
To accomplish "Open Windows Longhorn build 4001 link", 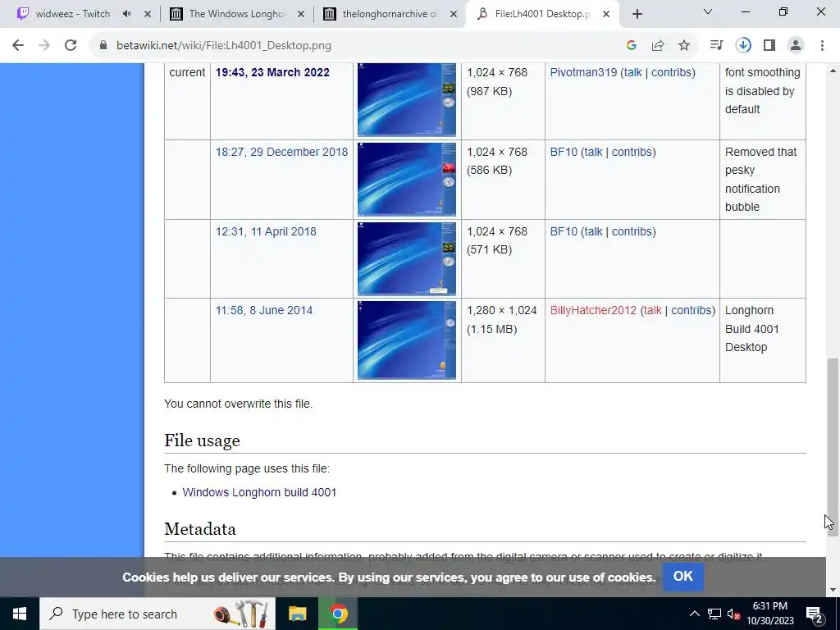I will [x=259, y=492].
